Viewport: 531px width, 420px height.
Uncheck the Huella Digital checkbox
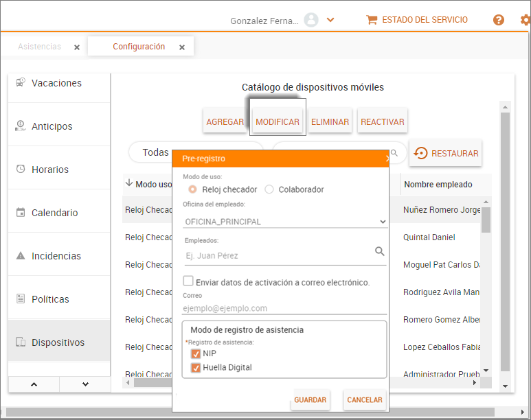(x=196, y=368)
